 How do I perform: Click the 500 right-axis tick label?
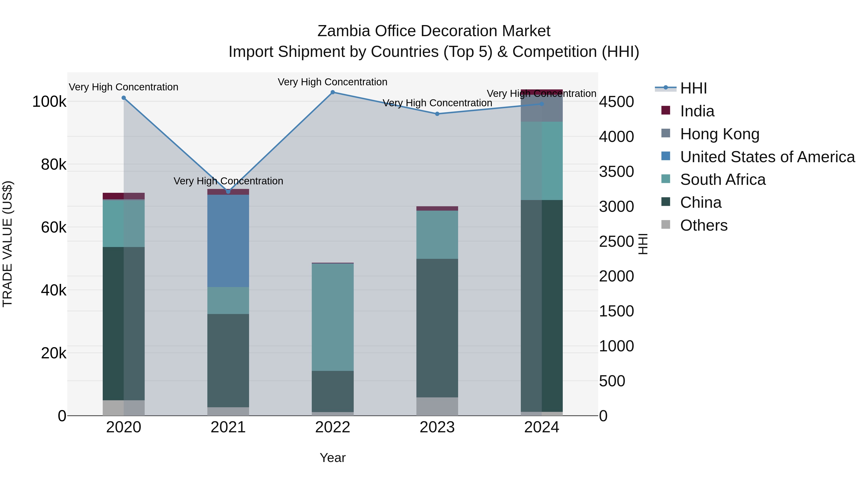tap(612, 381)
